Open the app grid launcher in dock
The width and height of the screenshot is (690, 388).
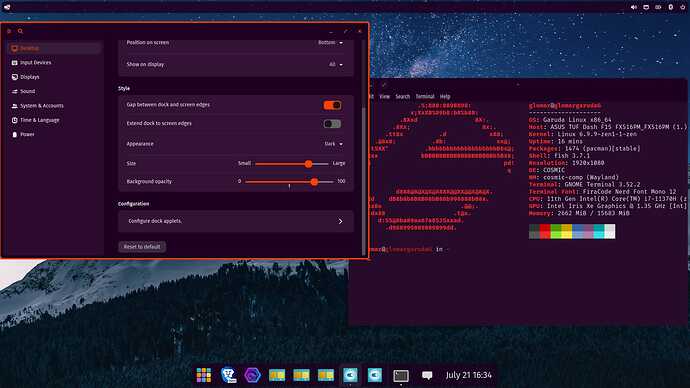204,375
